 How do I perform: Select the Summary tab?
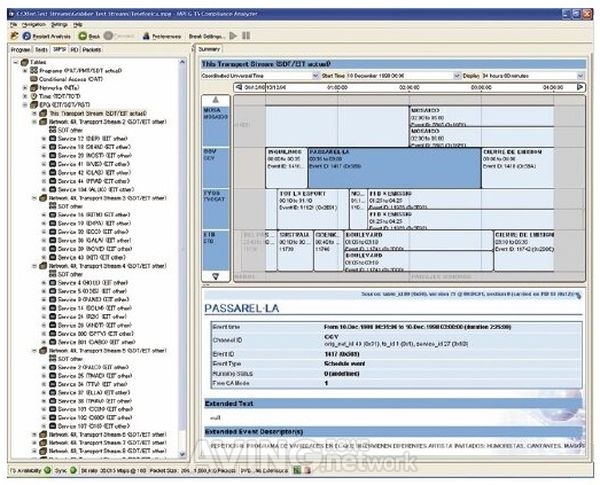click(x=209, y=49)
